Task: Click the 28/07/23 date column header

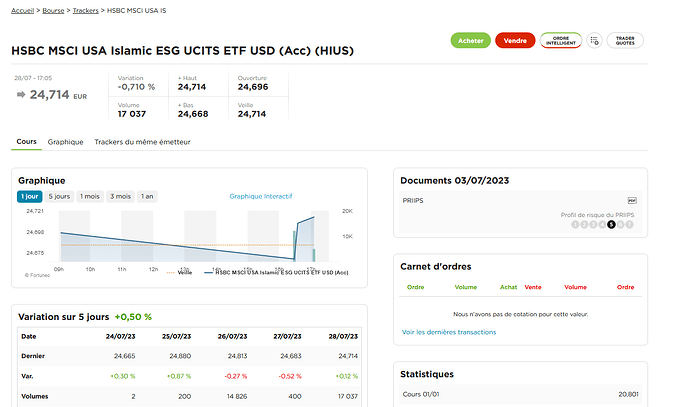Action: (x=343, y=337)
